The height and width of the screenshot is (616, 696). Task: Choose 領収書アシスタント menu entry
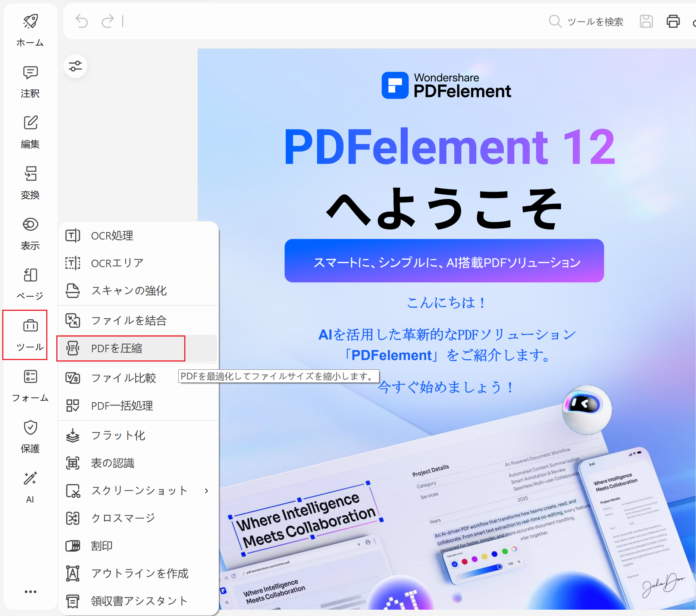(138, 601)
